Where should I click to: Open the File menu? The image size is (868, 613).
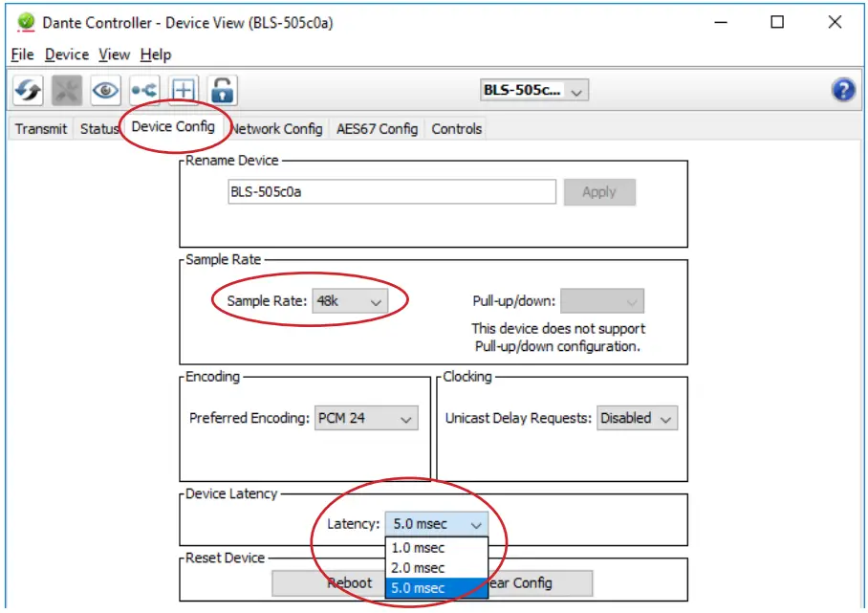[x=23, y=55]
